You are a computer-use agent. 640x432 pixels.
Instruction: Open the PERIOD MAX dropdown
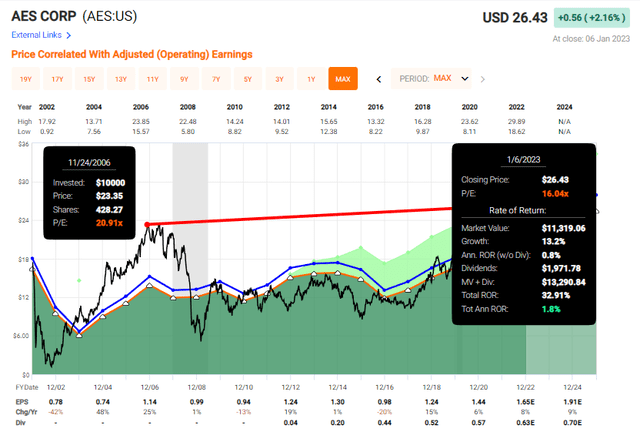pos(431,79)
